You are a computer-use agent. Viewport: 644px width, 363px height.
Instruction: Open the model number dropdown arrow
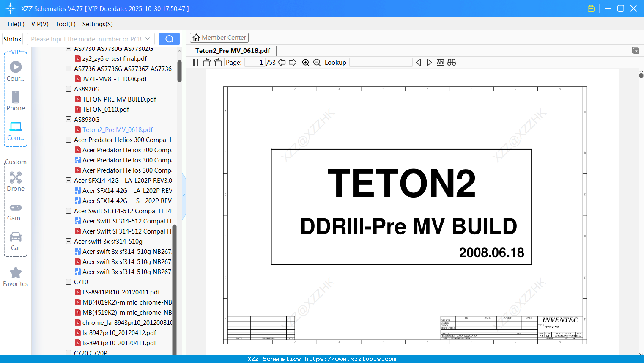coord(148,39)
